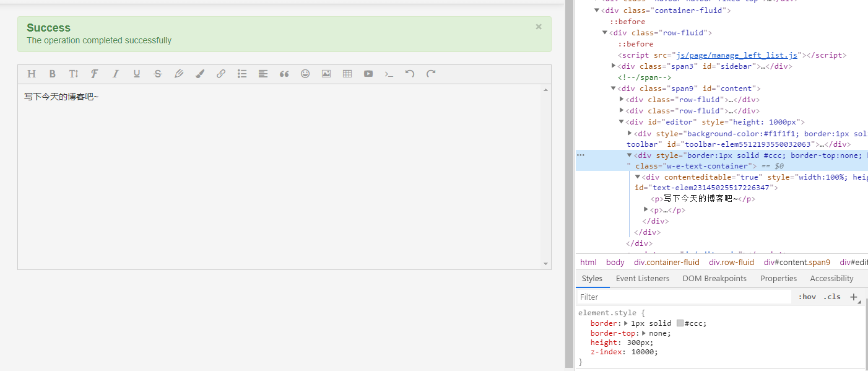Screen dimensions: 868x371
Task: Open the text alignment tool
Action: (x=263, y=74)
